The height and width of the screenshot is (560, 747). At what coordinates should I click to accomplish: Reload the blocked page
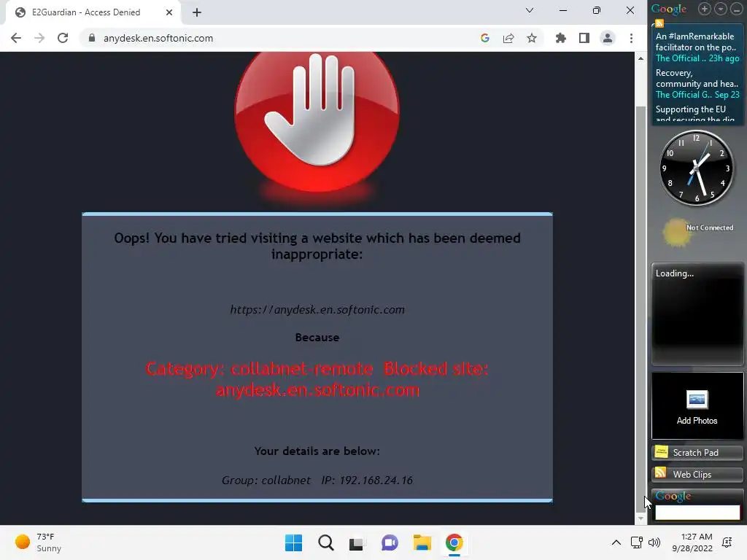pos(63,38)
